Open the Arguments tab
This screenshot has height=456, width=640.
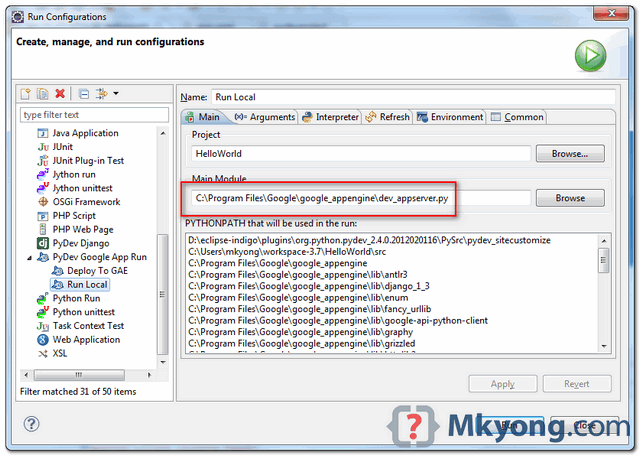pos(265,117)
